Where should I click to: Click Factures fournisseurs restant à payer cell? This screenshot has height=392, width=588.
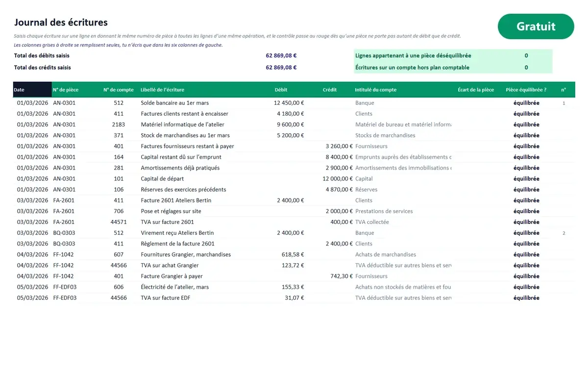tap(188, 146)
